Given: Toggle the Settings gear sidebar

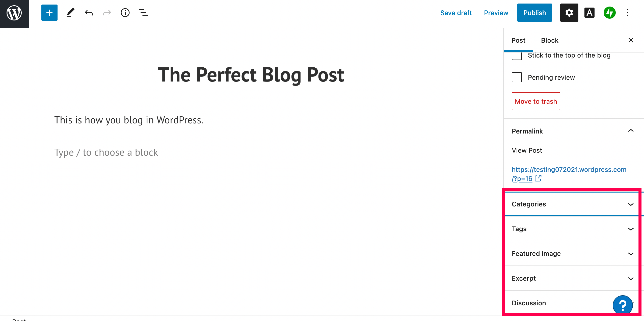Looking at the screenshot, I should (569, 13).
